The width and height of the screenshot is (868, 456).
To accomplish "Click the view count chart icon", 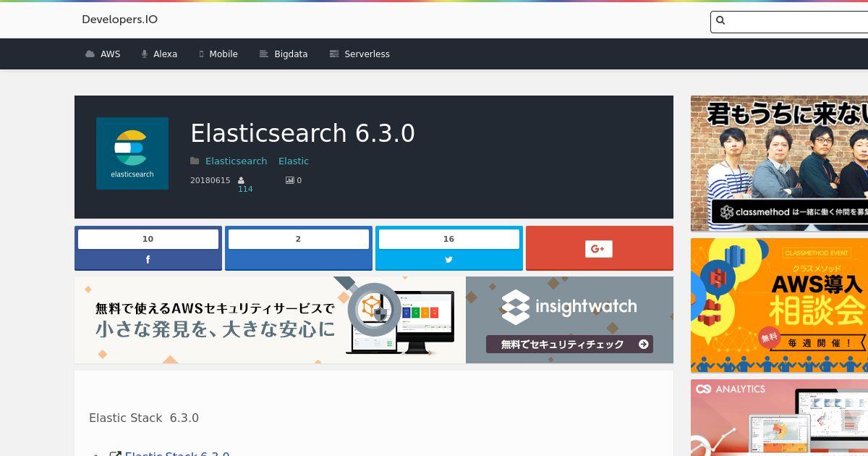I will (289, 180).
